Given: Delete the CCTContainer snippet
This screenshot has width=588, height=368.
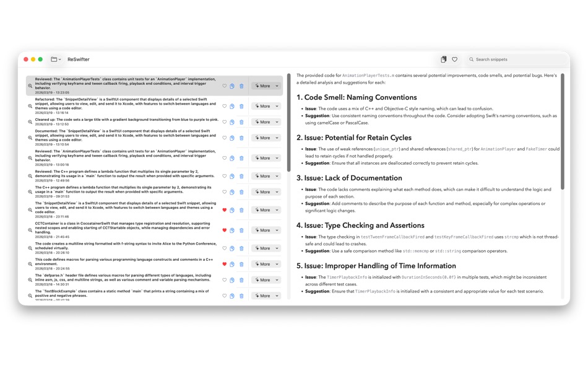Looking at the screenshot, I should (x=241, y=229).
